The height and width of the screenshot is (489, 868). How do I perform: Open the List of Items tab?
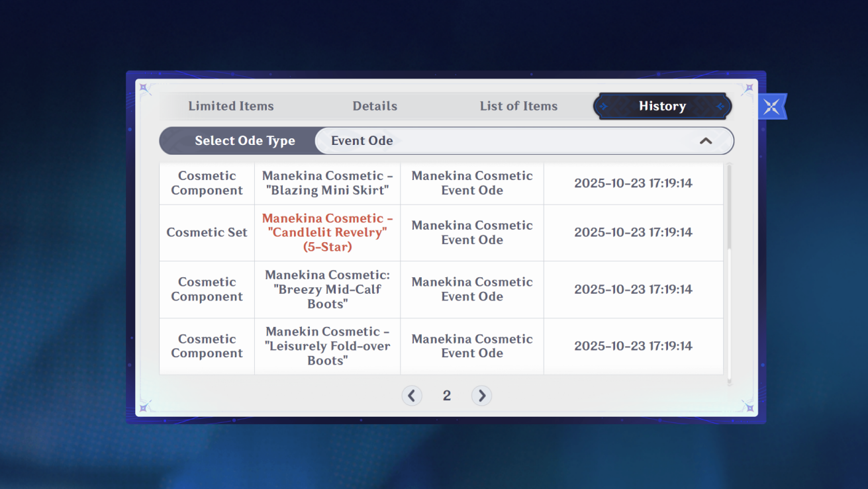(518, 106)
